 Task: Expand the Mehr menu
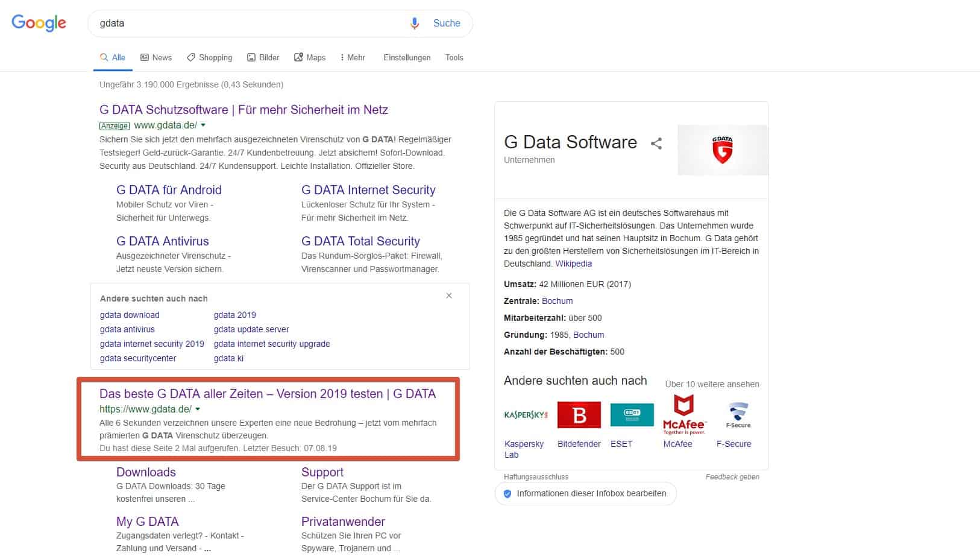(x=353, y=57)
